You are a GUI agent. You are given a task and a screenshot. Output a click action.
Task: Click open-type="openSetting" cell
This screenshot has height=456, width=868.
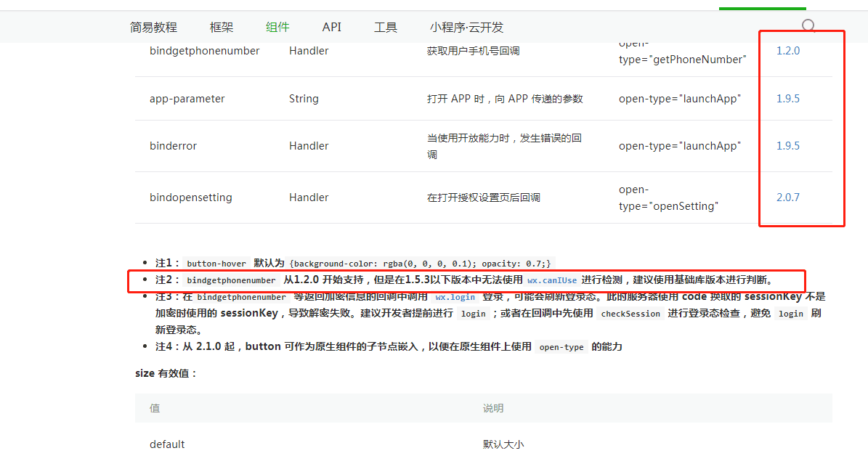[669, 198]
